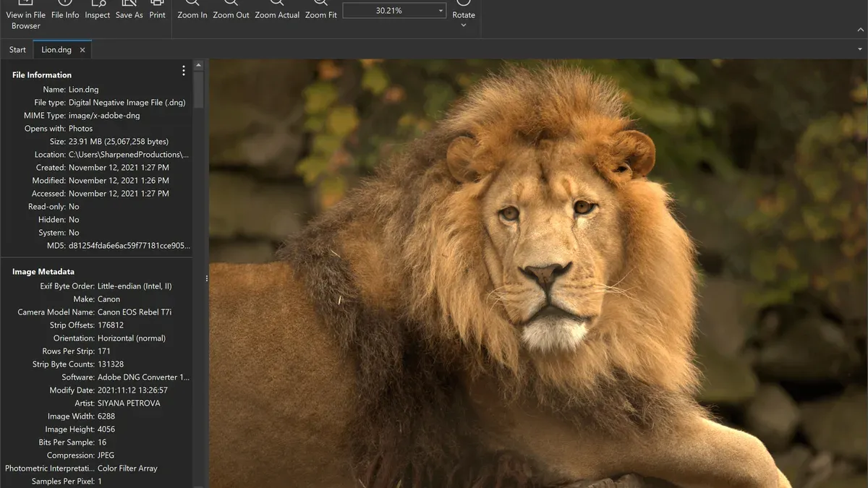Select the file type Digital Negative Image File
Image resolution: width=868 pixels, height=488 pixels.
tap(127, 103)
